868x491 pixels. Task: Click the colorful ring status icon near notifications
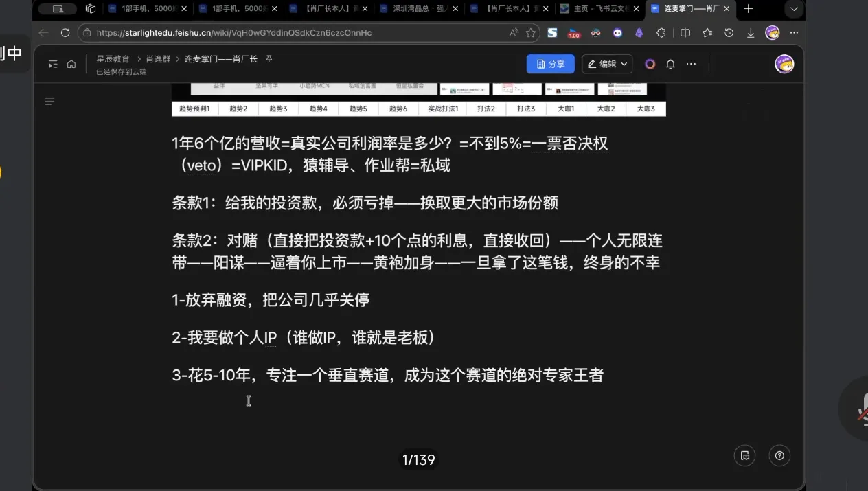pos(650,63)
